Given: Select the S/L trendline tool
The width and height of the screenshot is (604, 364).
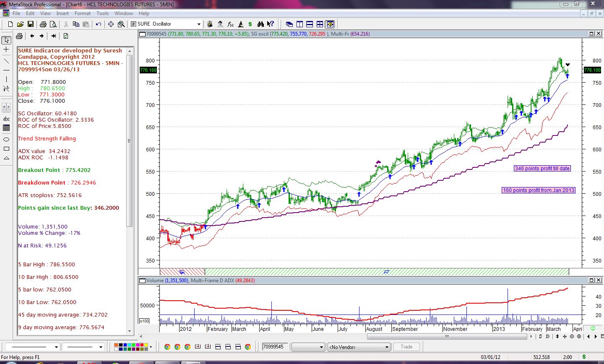Looking at the screenshot, I should (6, 88).
